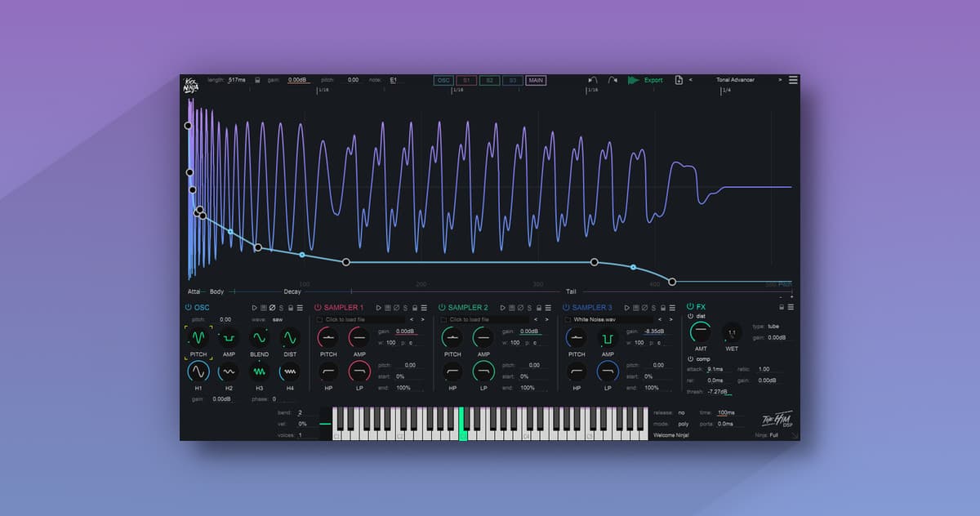Viewport: 980px width, 516px height.
Task: Open distortion type selector showing 'tube'
Action: (x=773, y=326)
